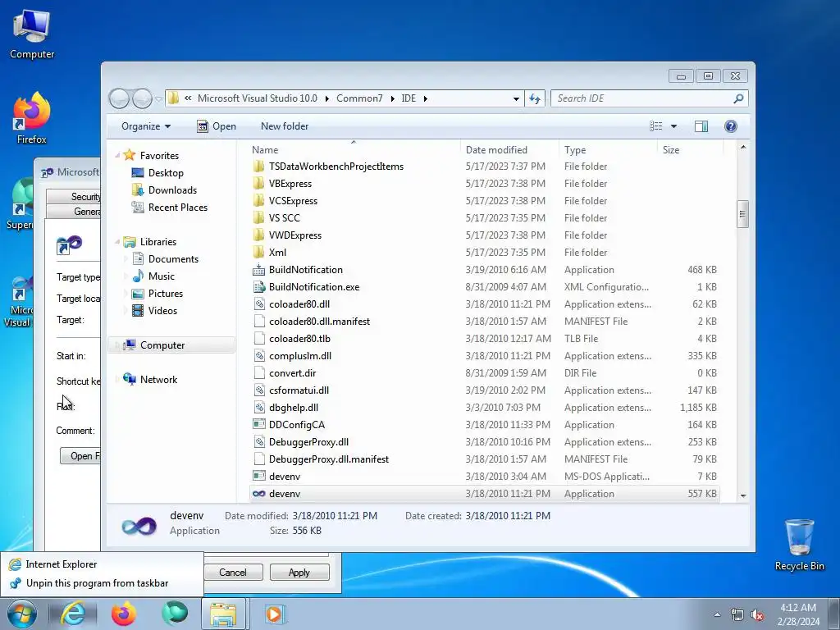Show hidden tray icons arrow
The width and height of the screenshot is (840, 630).
pyautogui.click(x=717, y=615)
